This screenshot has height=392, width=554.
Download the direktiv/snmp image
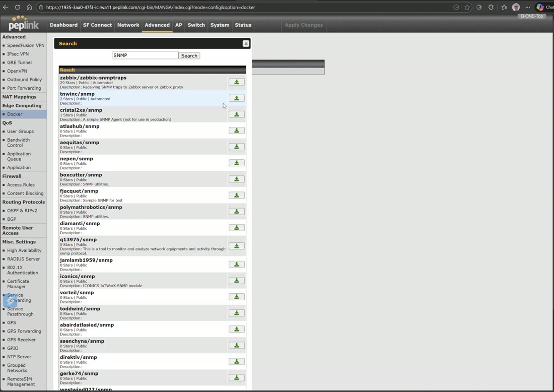pyautogui.click(x=236, y=362)
